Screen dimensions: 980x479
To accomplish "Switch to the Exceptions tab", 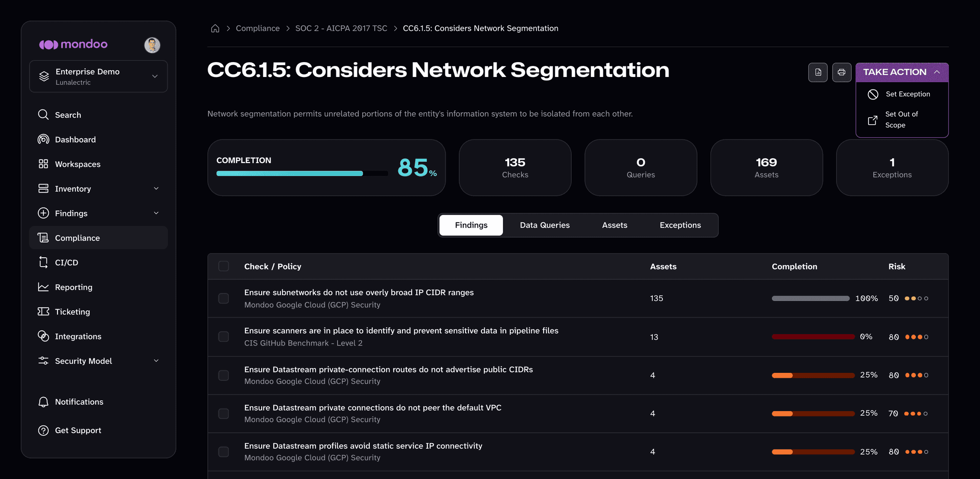I will pos(680,225).
